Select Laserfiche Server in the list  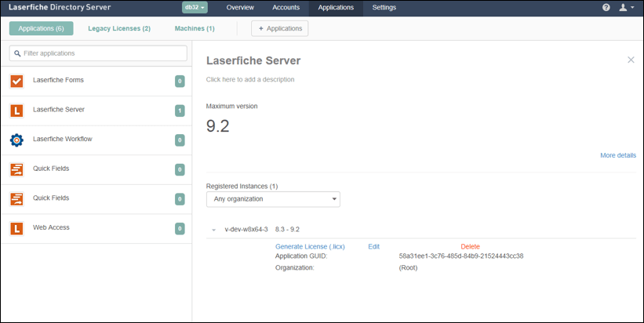coord(96,111)
